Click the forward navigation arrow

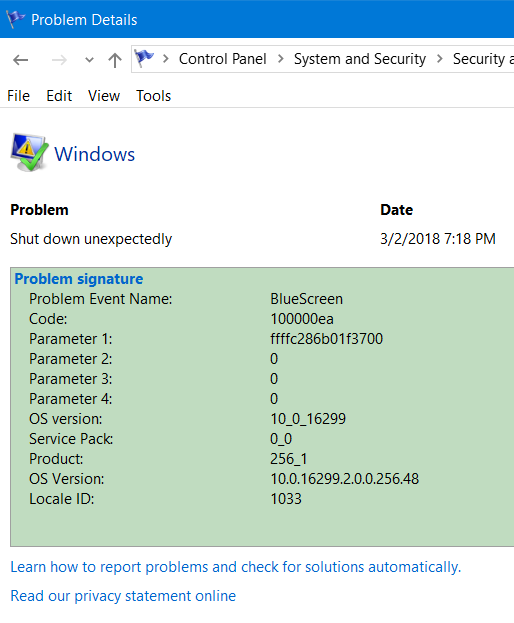click(x=60, y=60)
